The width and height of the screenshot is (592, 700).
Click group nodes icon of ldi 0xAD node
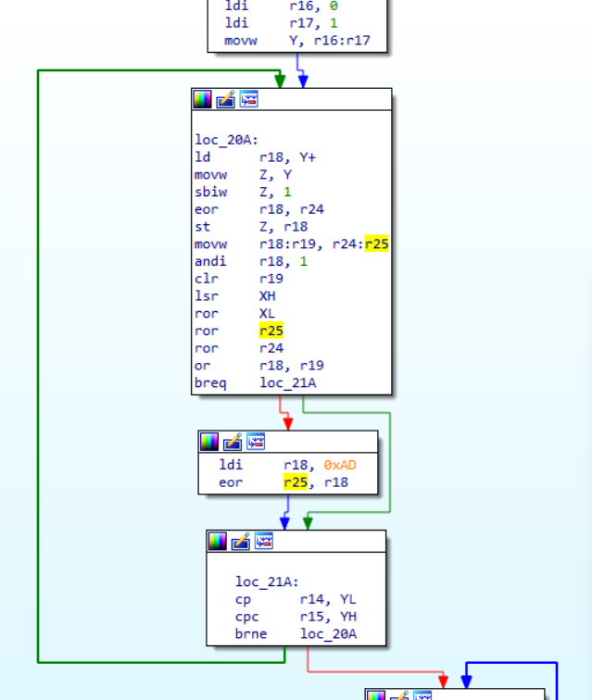pyautogui.click(x=256, y=442)
